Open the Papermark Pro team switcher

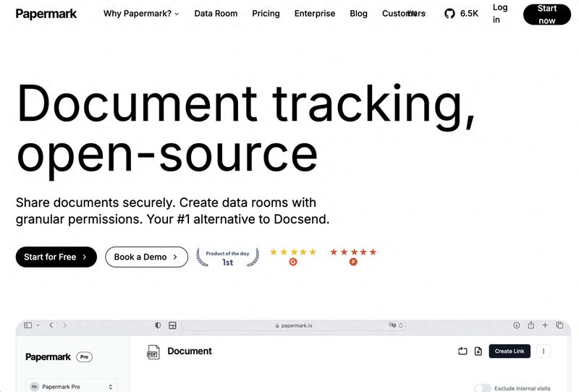click(72, 386)
